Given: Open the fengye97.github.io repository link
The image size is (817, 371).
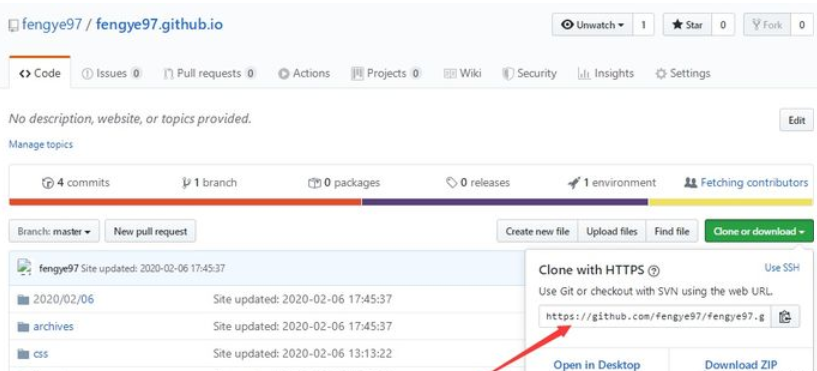Looking at the screenshot, I should coord(159,24).
